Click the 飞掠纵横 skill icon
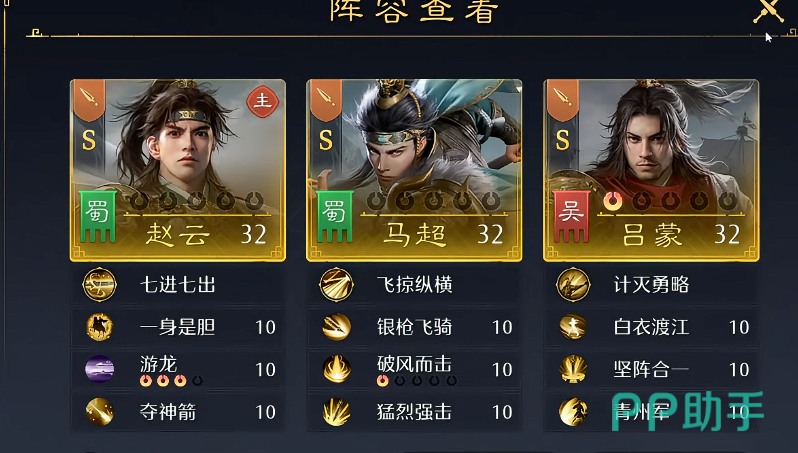The width and height of the screenshot is (798, 453). pos(336,284)
